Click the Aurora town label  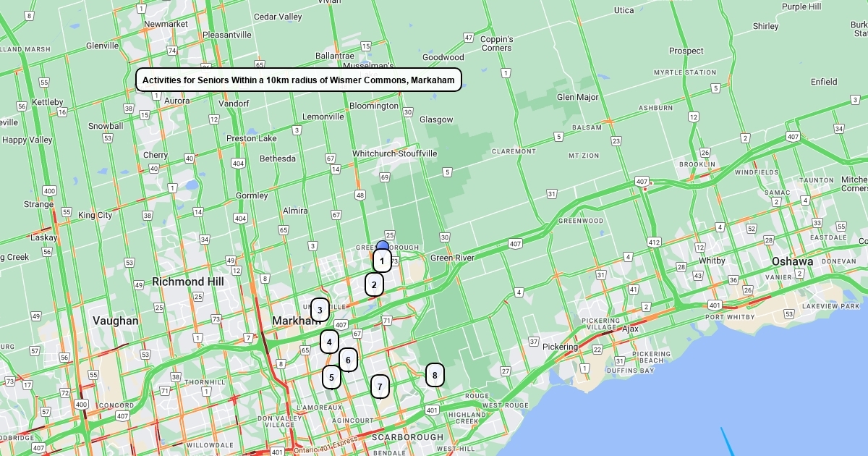176,101
